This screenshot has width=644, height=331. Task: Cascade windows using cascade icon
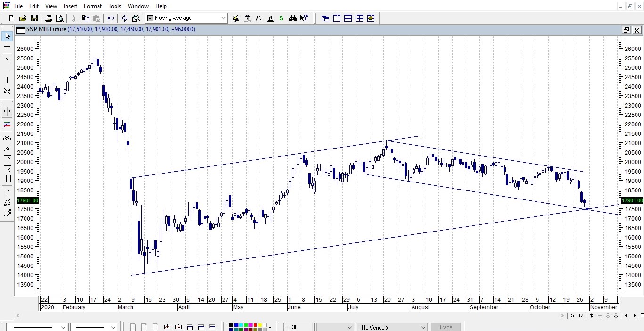(325, 18)
